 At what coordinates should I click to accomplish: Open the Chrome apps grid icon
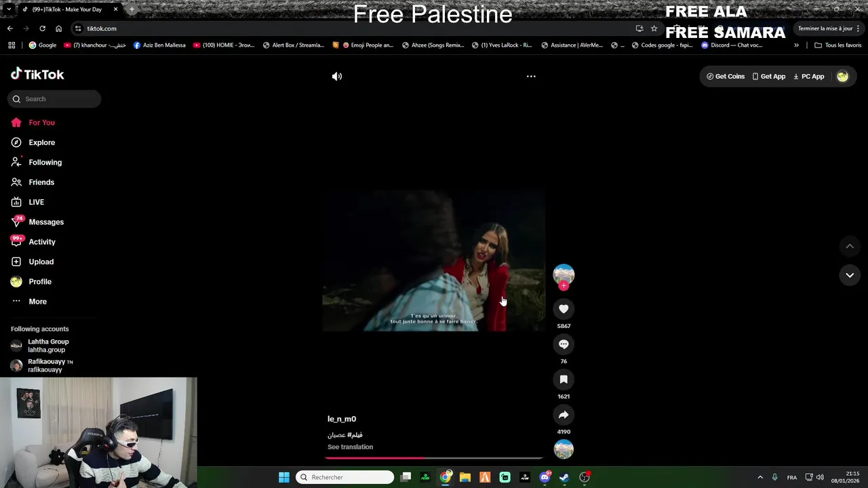click(x=12, y=45)
